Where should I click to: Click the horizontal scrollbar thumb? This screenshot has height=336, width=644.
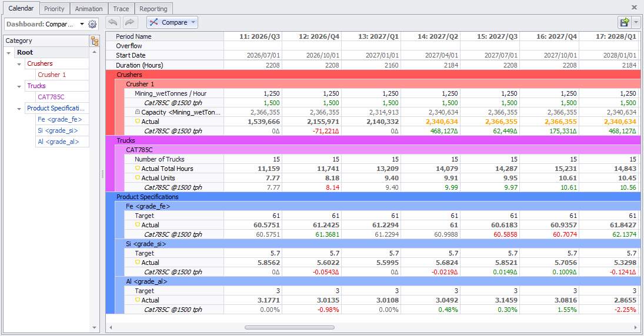click(289, 327)
